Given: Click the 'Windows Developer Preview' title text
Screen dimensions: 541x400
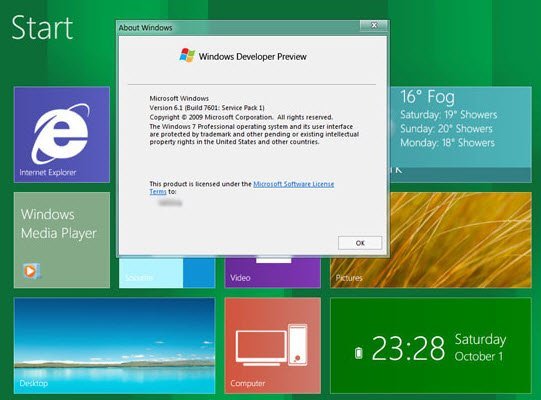Looking at the screenshot, I should [x=253, y=57].
